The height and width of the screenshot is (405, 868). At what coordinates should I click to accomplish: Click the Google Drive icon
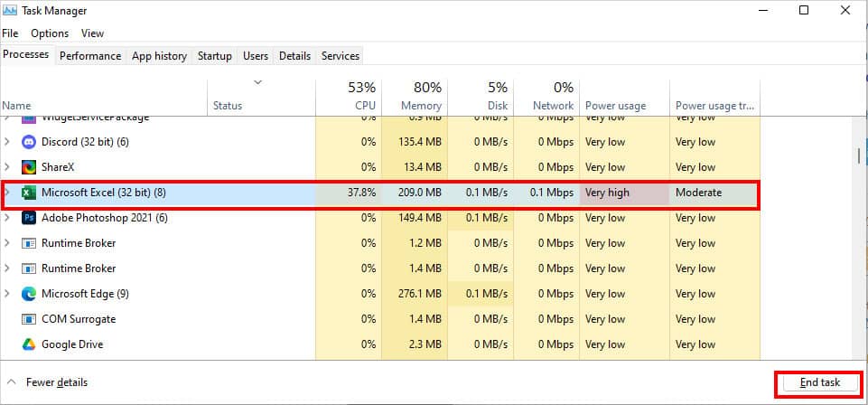[x=28, y=344]
